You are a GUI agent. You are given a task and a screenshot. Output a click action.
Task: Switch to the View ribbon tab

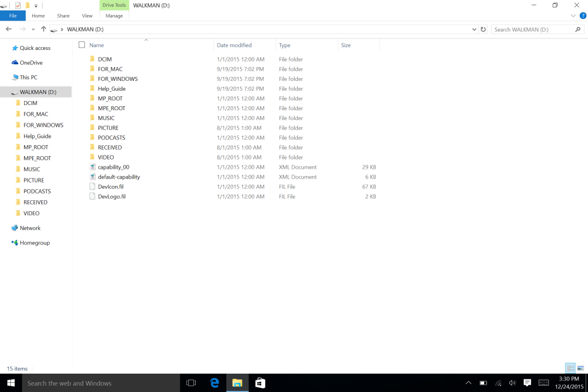(x=87, y=15)
